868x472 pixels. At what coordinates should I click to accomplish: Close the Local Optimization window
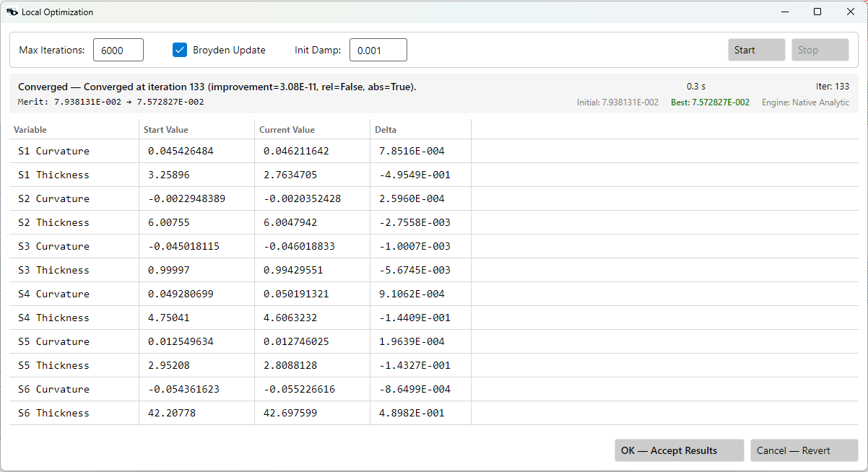click(x=851, y=12)
